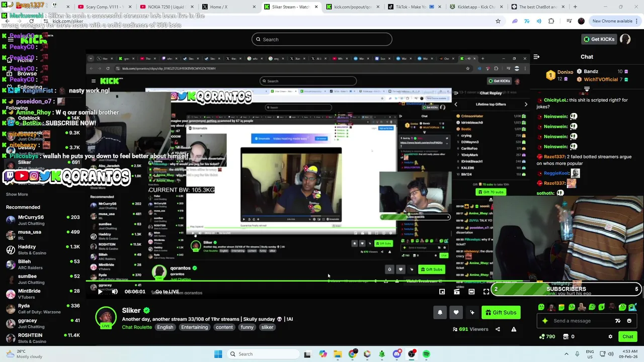Open the Chat Roulette category link
644x362 pixels.
tap(137, 327)
